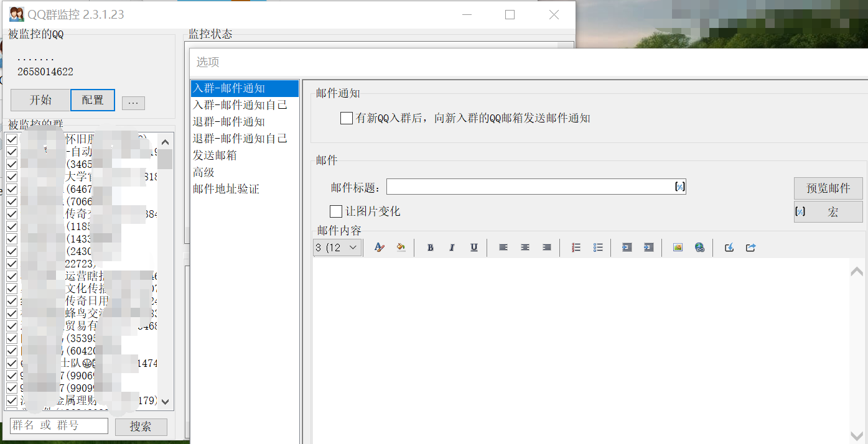Toggle bold formatting in email editor
Screen dimensions: 868x444
430,247
